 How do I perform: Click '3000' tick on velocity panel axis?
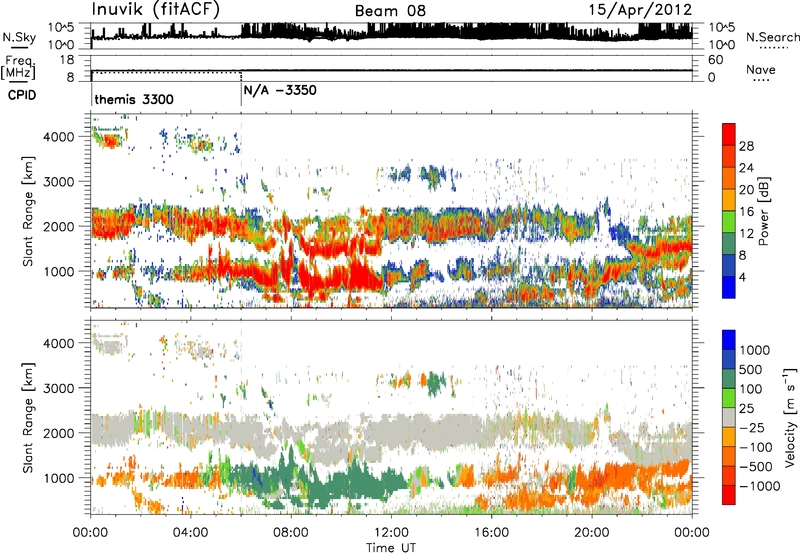[58, 388]
